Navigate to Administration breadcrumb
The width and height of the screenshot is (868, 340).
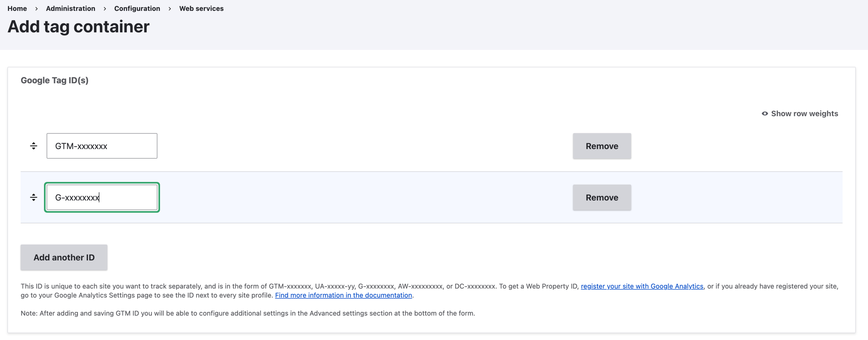(71, 9)
